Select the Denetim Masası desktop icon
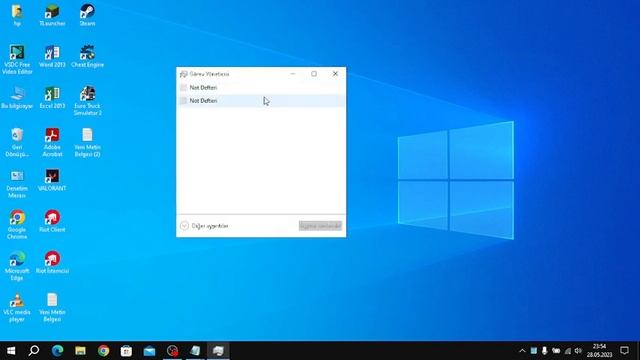Screen dimensions: 640x360 (x=17, y=184)
